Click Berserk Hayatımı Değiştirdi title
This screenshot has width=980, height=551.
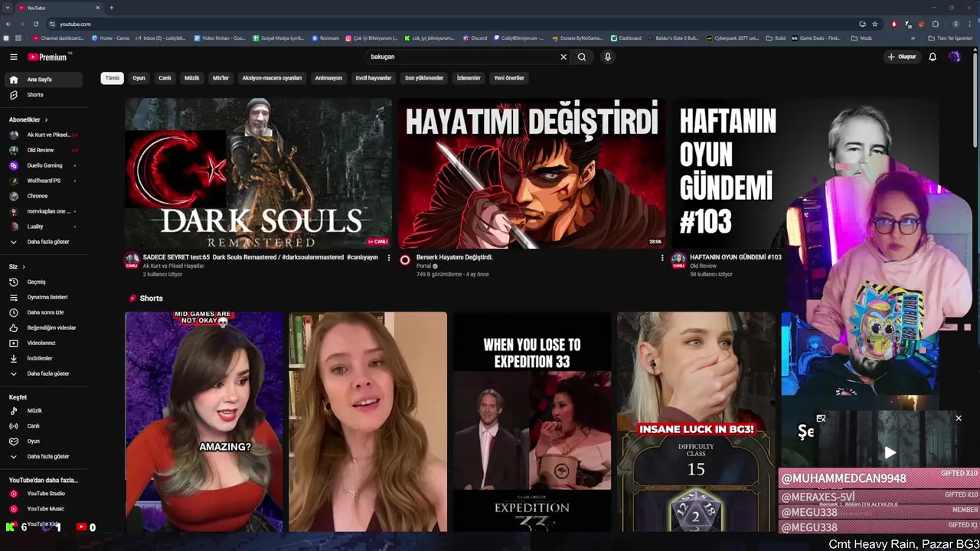[x=455, y=257]
